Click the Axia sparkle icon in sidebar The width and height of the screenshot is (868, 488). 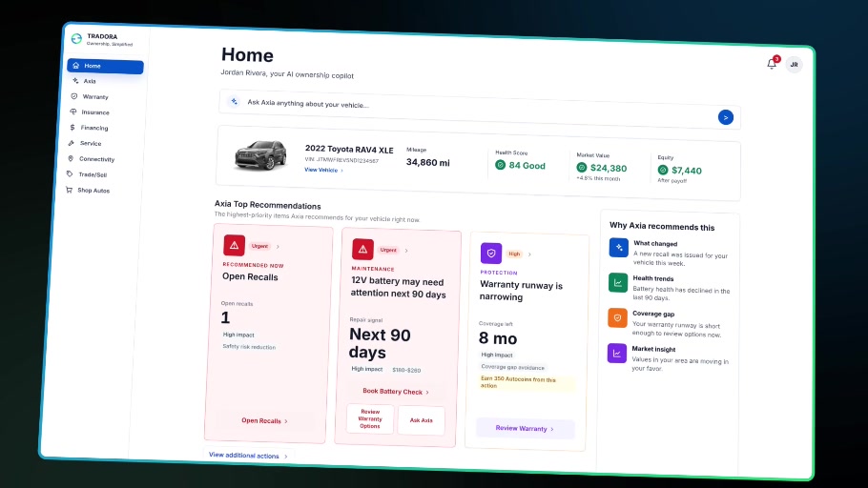click(75, 81)
